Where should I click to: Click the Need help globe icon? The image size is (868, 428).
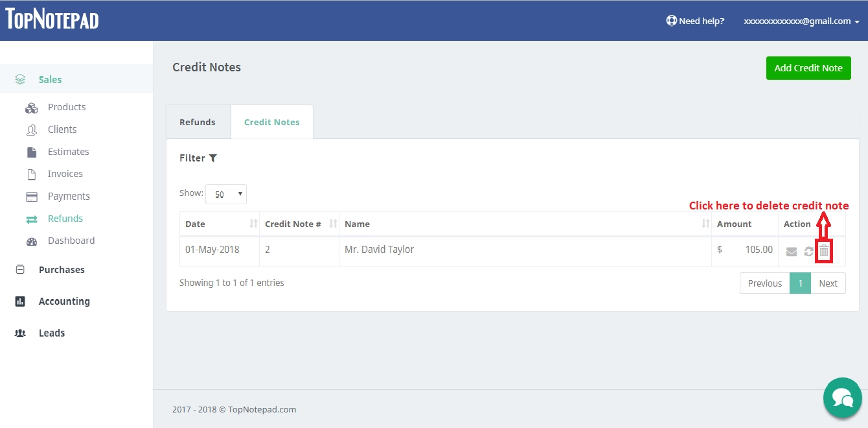[670, 20]
